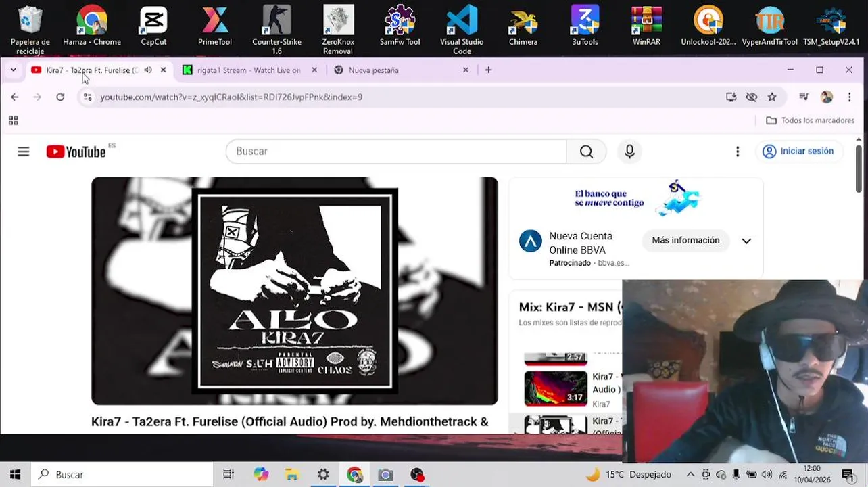Play the mix video with 3:17 duration thumbnail
The height and width of the screenshot is (487, 868).
(556, 388)
